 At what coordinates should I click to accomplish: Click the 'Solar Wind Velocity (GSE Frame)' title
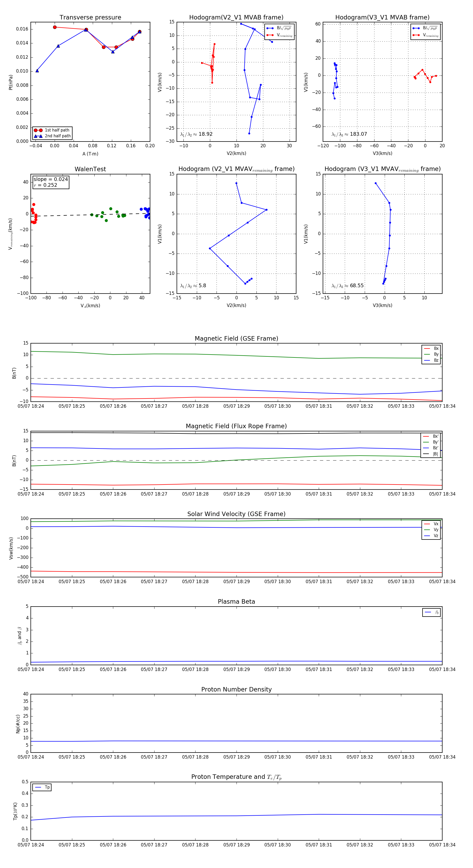(x=236, y=514)
